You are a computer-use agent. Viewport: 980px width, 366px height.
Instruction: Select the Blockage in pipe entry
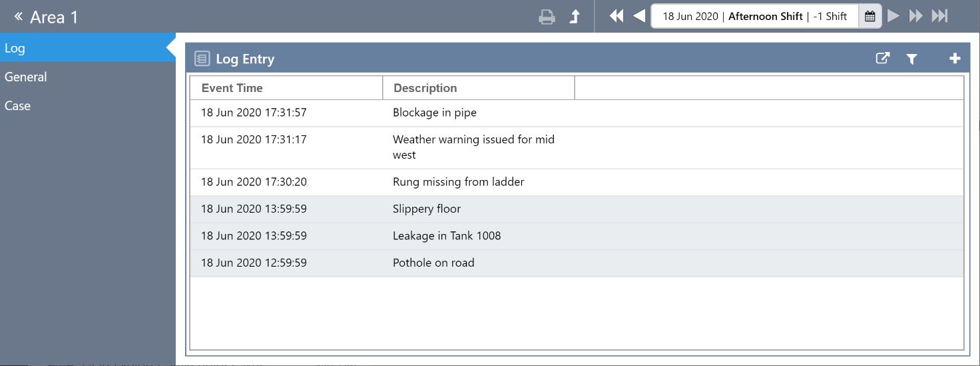coord(435,113)
